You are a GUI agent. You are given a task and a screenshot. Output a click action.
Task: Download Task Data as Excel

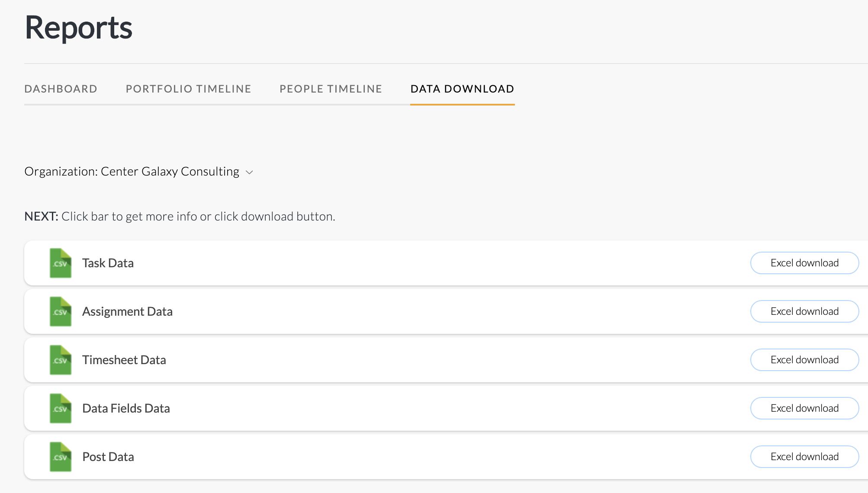pos(804,263)
